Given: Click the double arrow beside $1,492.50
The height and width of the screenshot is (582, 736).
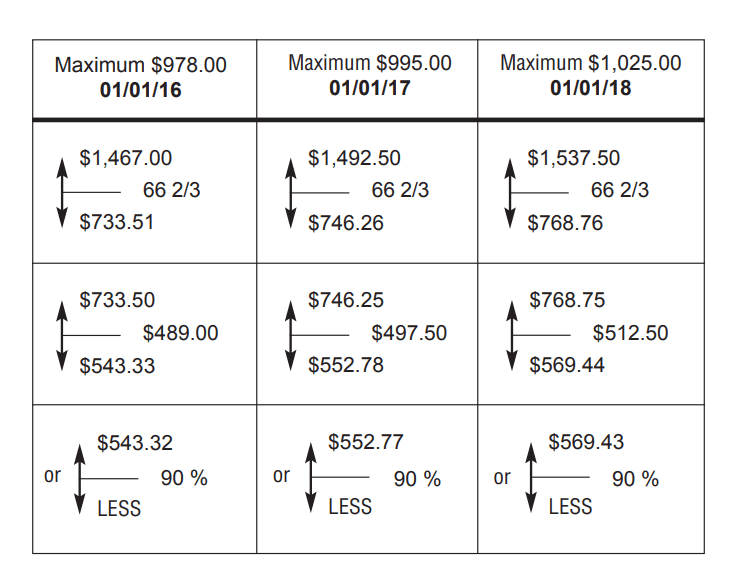Looking at the screenshot, I should [291, 190].
